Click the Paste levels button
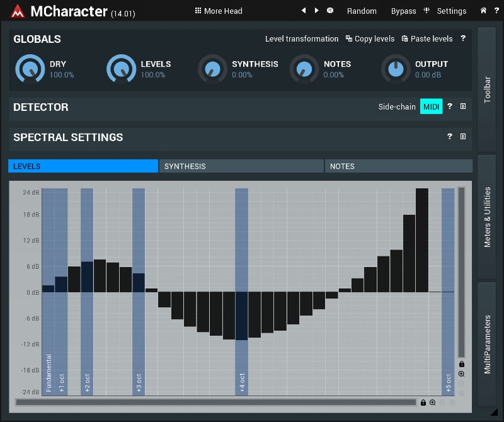 (x=427, y=38)
